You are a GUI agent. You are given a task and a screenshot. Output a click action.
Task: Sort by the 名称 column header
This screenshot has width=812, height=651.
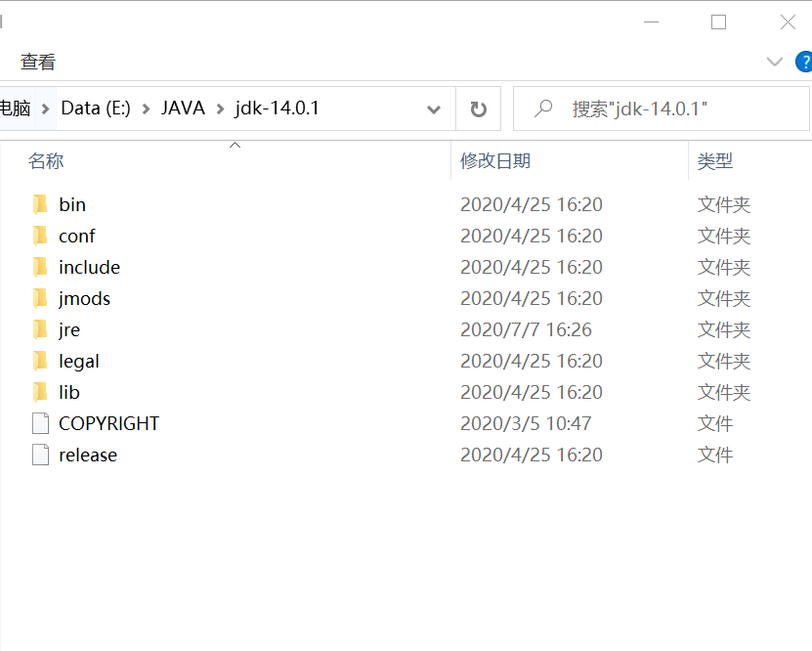[x=46, y=161]
